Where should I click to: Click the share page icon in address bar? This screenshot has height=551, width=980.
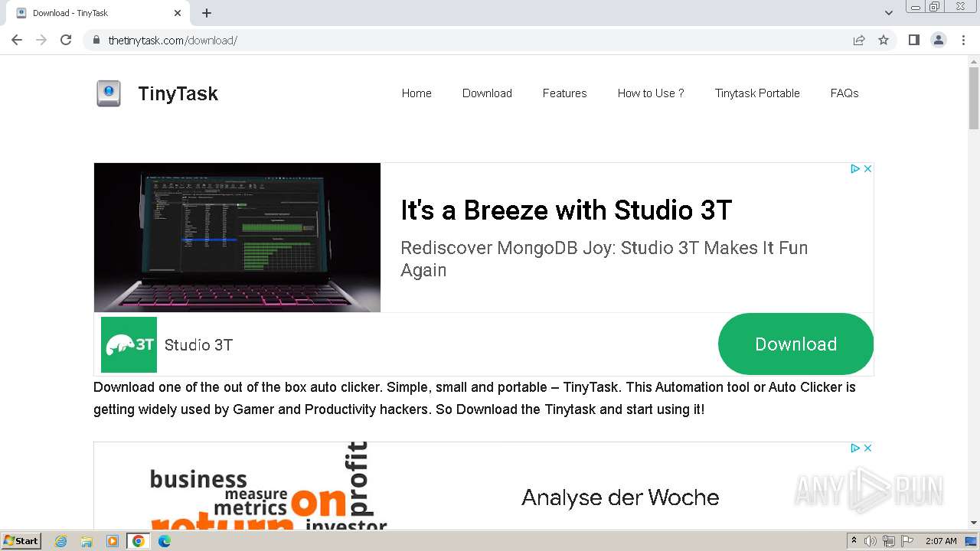859,40
